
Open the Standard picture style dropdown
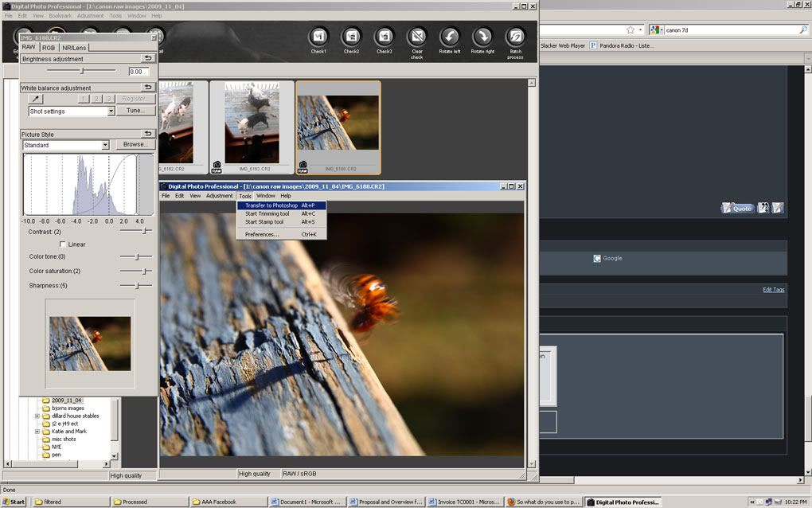click(105, 145)
